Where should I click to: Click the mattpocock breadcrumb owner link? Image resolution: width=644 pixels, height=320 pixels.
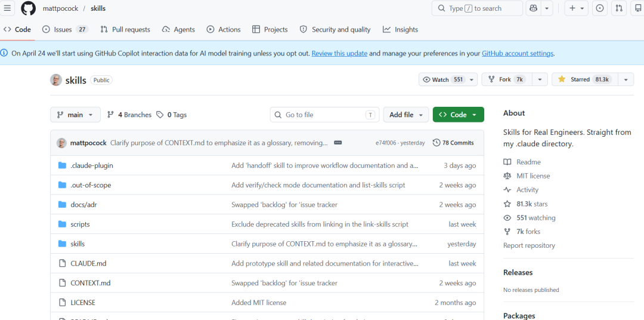(x=61, y=8)
